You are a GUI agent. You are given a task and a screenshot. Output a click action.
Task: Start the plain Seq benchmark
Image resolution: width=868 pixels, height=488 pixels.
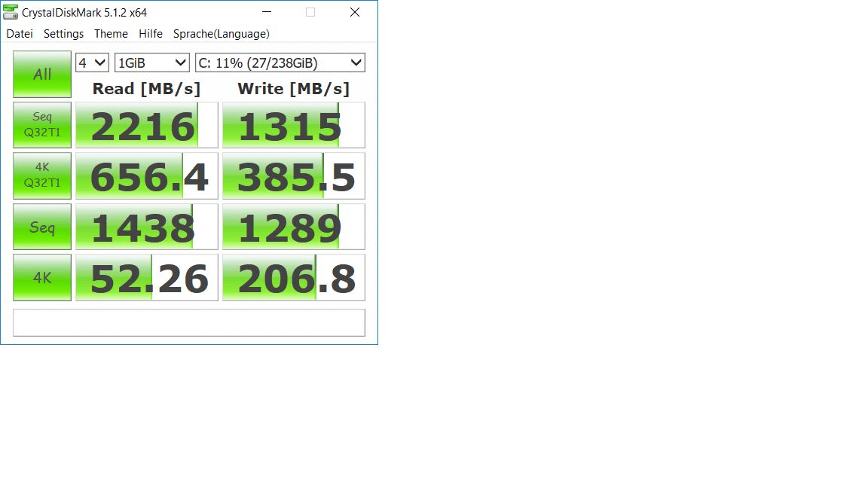pyautogui.click(x=42, y=226)
